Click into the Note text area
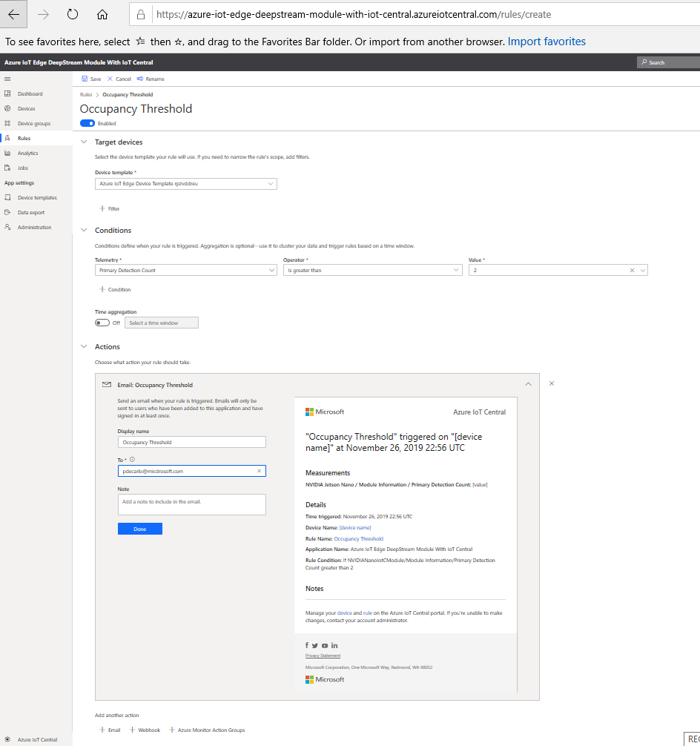The width and height of the screenshot is (700, 746). pos(192,504)
